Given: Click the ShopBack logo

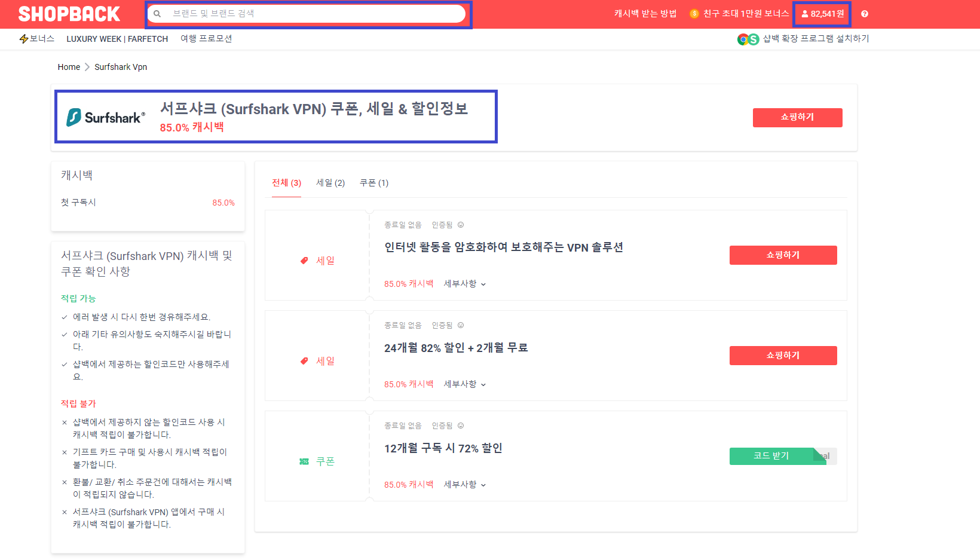Looking at the screenshot, I should coord(69,14).
